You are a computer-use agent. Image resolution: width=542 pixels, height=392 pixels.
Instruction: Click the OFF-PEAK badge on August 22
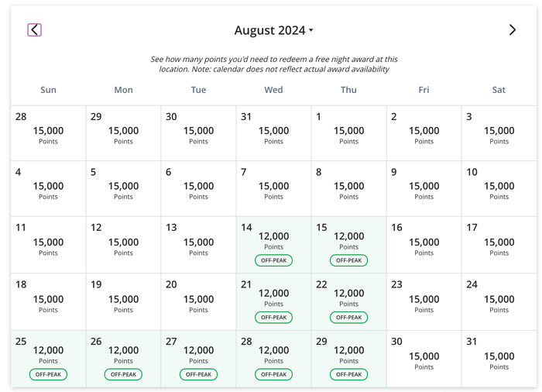point(348,318)
